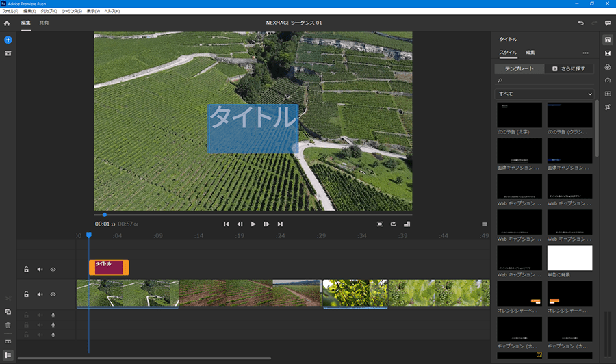Switch to the 共有 tab
Image resolution: width=616 pixels, height=364 pixels.
[44, 23]
